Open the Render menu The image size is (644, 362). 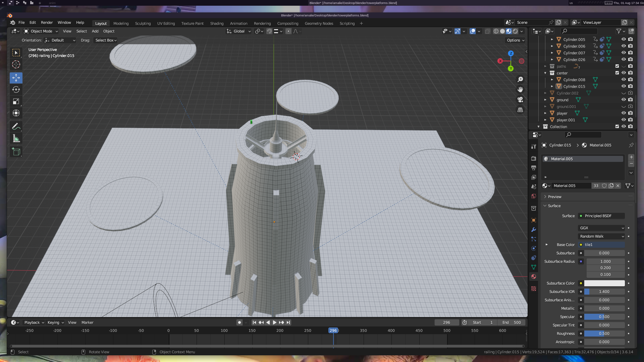coord(47,22)
